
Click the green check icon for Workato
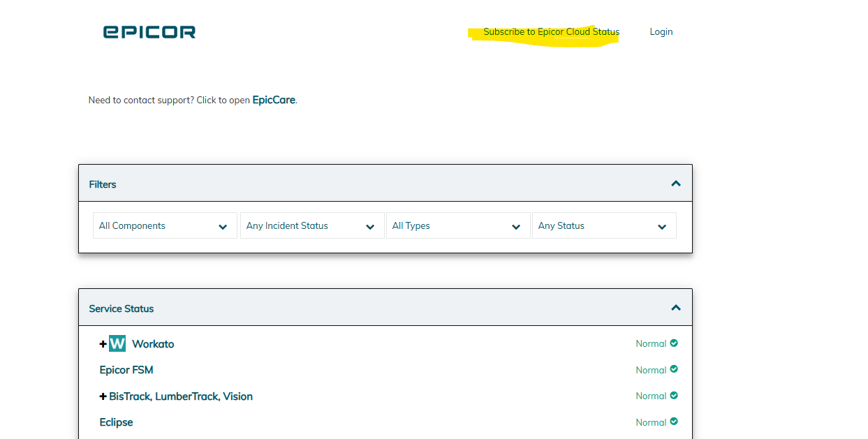pos(674,343)
